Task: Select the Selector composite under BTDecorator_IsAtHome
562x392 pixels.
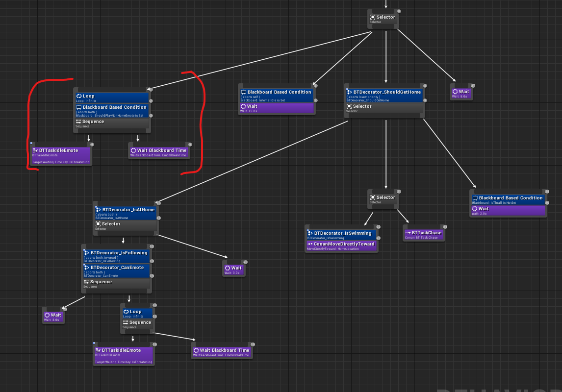Action: click(126, 226)
